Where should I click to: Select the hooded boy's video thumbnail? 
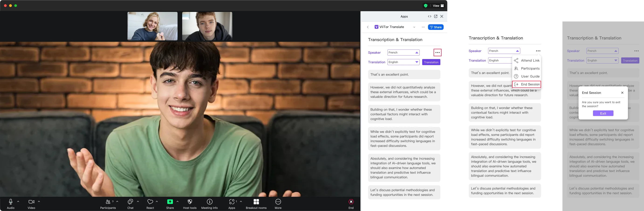point(207,26)
